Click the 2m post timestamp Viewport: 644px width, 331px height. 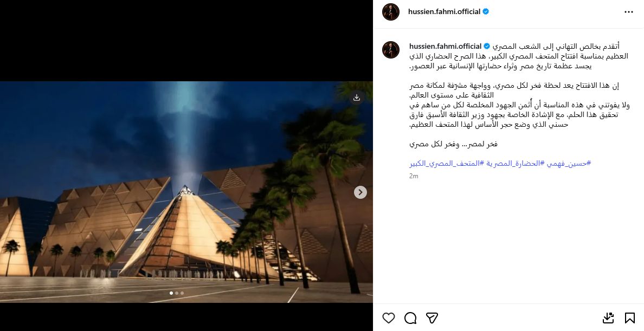click(414, 176)
